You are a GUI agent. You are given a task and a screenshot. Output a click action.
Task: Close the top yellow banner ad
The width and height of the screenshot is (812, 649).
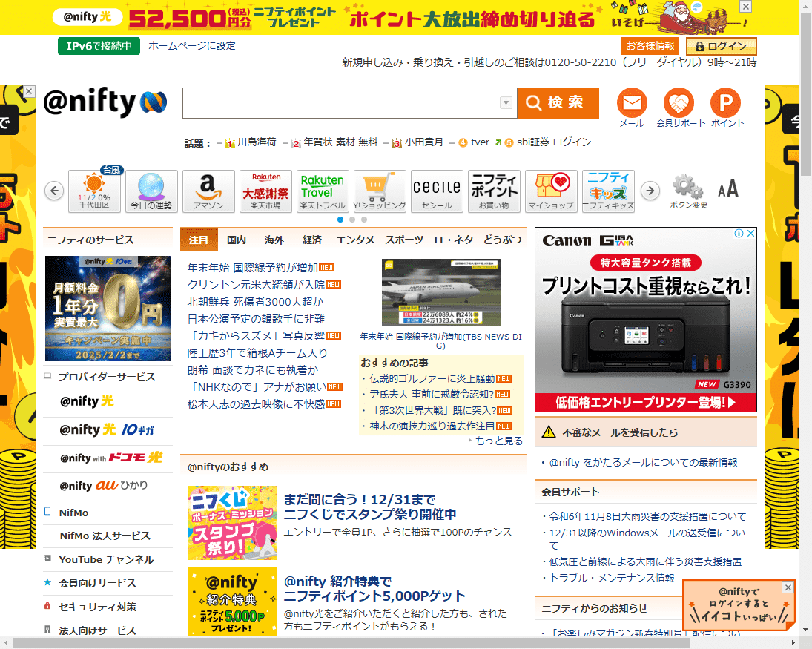(x=745, y=6)
